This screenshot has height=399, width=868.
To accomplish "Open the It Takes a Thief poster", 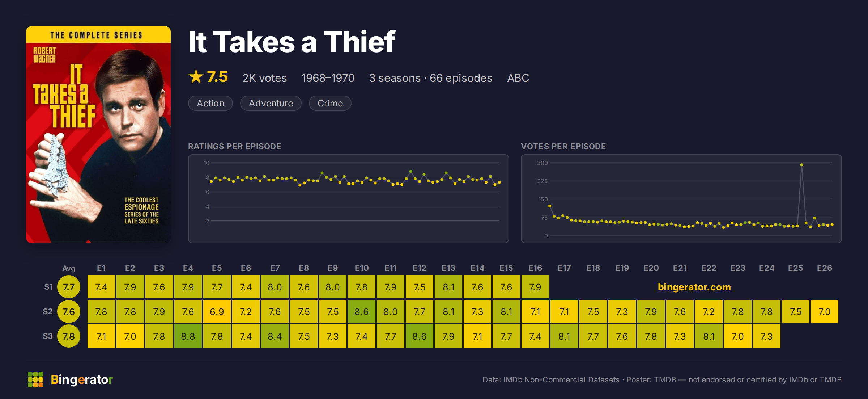I will 98,134.
